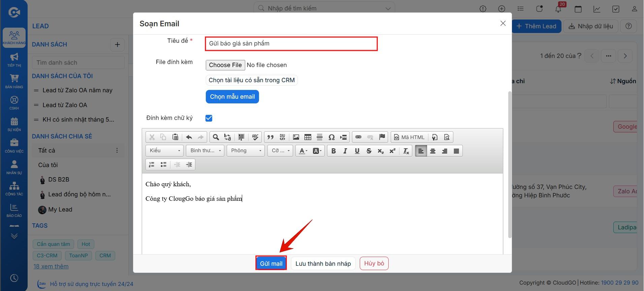Insert an image into the email
Screen dimensions: 644x291
coord(296,137)
